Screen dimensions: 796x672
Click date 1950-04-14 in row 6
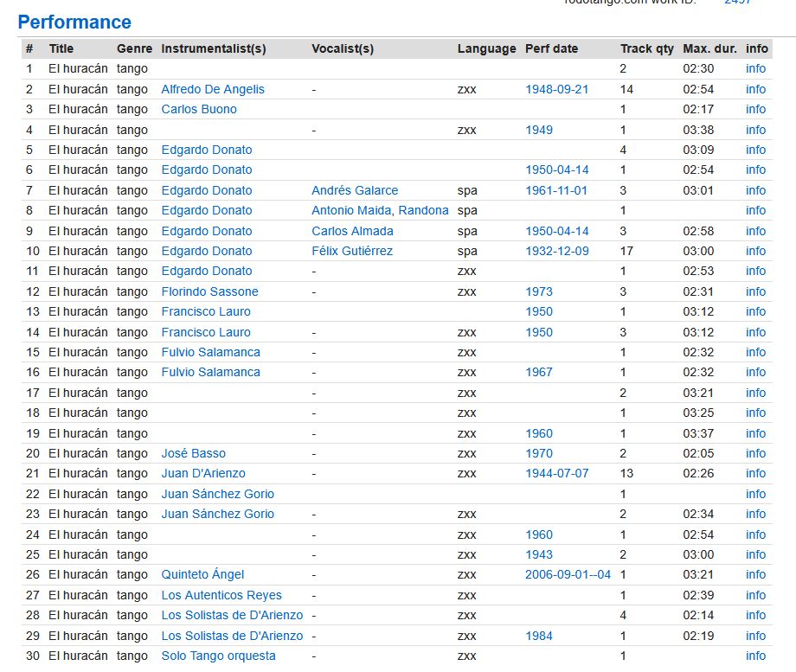point(557,170)
